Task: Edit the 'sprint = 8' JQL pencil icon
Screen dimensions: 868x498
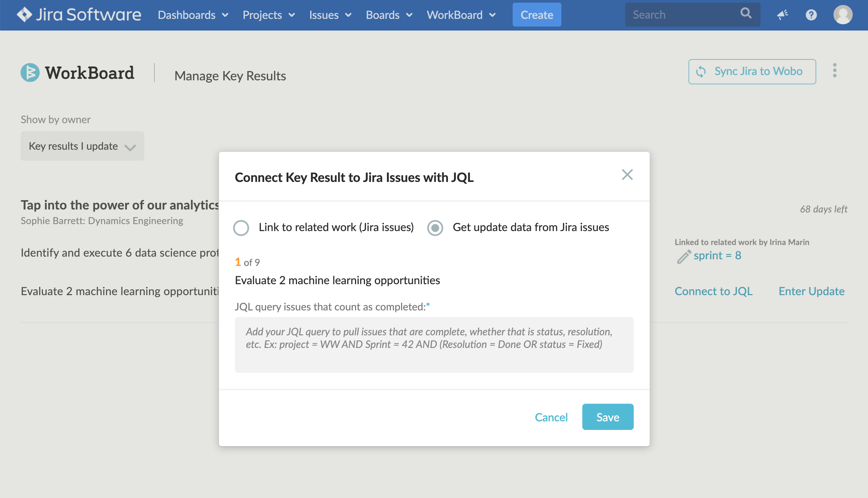Action: [x=684, y=257]
